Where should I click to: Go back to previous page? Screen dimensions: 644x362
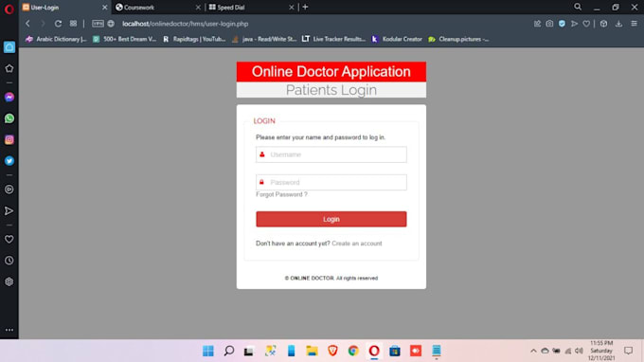coord(27,24)
